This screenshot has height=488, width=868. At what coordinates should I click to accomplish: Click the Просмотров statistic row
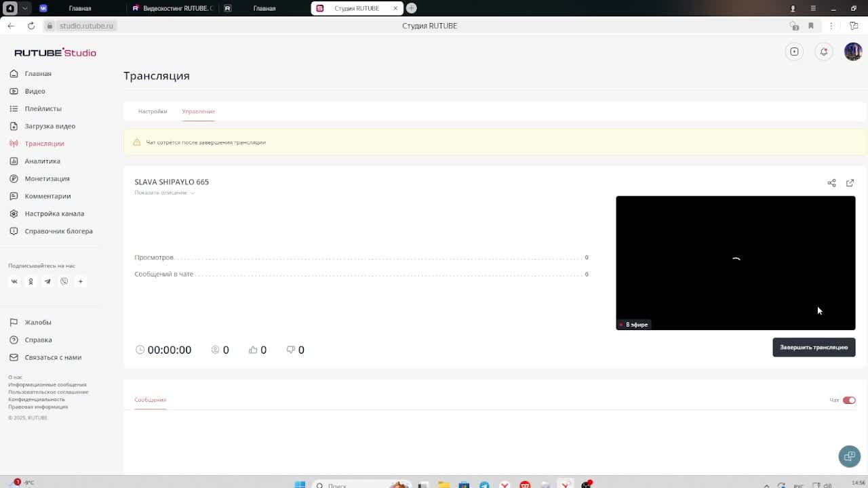point(361,258)
